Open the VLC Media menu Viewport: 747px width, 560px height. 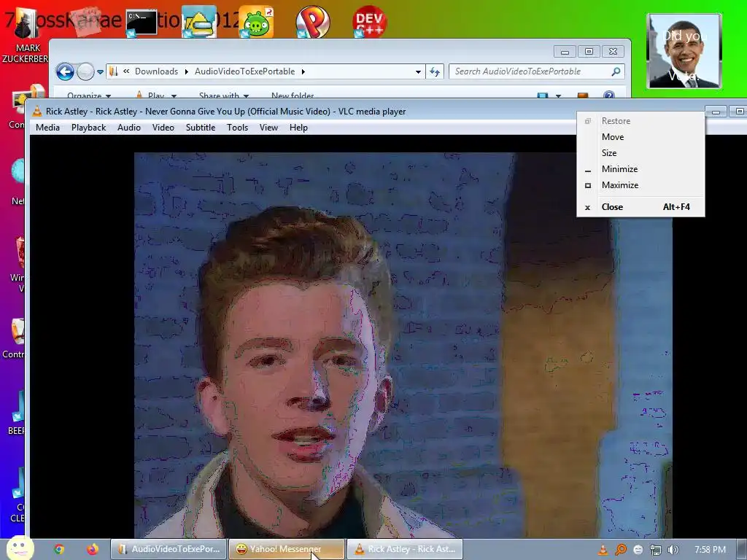click(47, 128)
